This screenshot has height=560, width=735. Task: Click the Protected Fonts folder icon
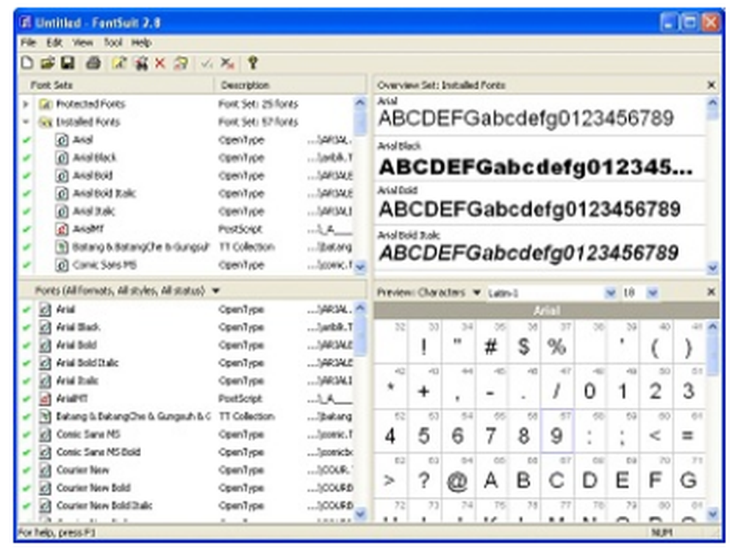(x=45, y=104)
